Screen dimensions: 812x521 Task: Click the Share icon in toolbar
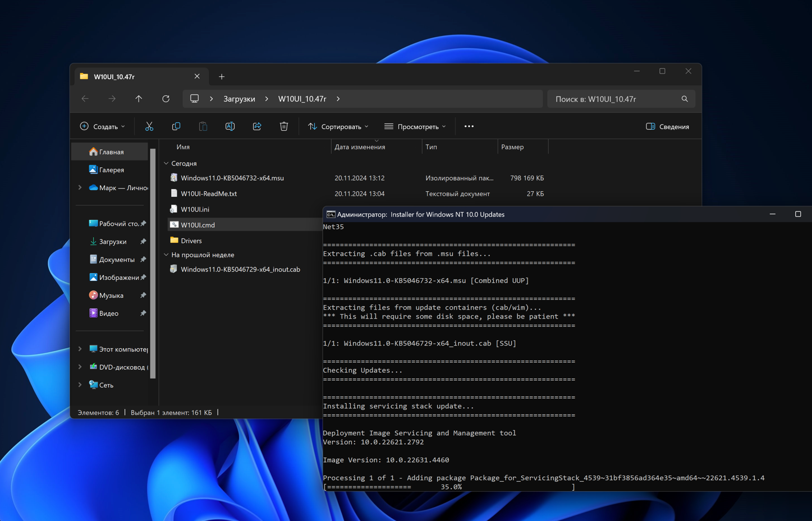click(257, 127)
